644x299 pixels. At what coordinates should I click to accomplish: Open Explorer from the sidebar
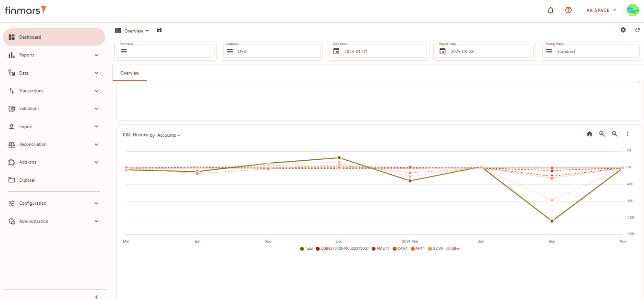click(27, 180)
